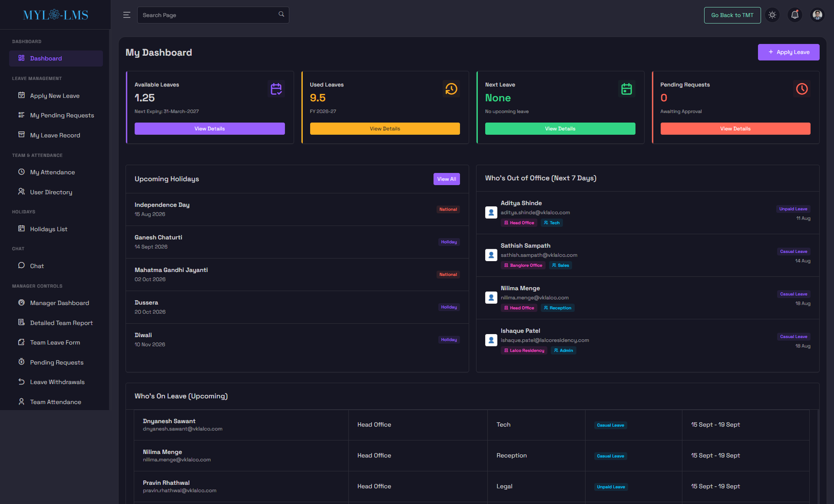This screenshot has width=834, height=504.
Task: Click the Diwali holiday entry
Action: (x=297, y=340)
